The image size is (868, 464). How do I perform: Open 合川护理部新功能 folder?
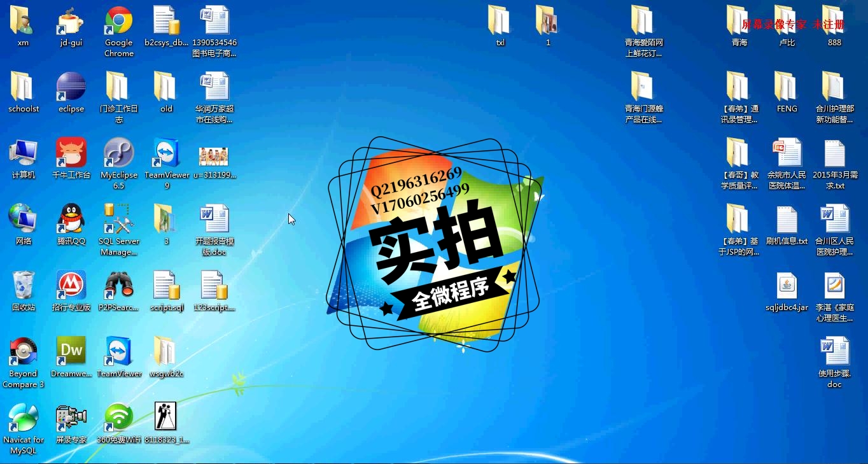tap(834, 87)
